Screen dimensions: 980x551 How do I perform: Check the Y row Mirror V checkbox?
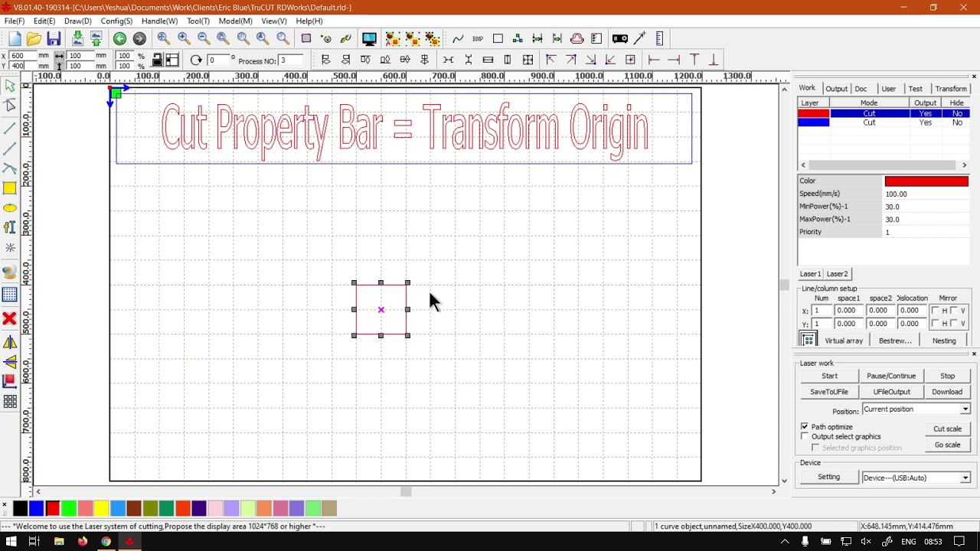(x=954, y=324)
